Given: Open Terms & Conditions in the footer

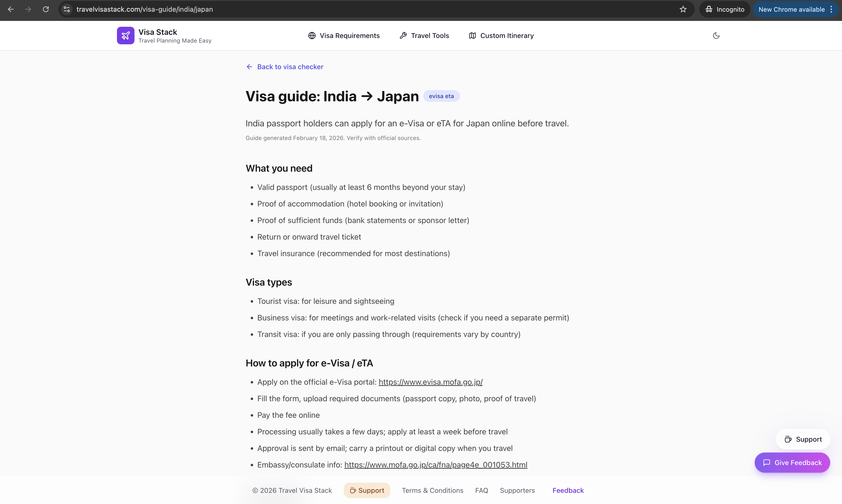Looking at the screenshot, I should pyautogui.click(x=432, y=490).
